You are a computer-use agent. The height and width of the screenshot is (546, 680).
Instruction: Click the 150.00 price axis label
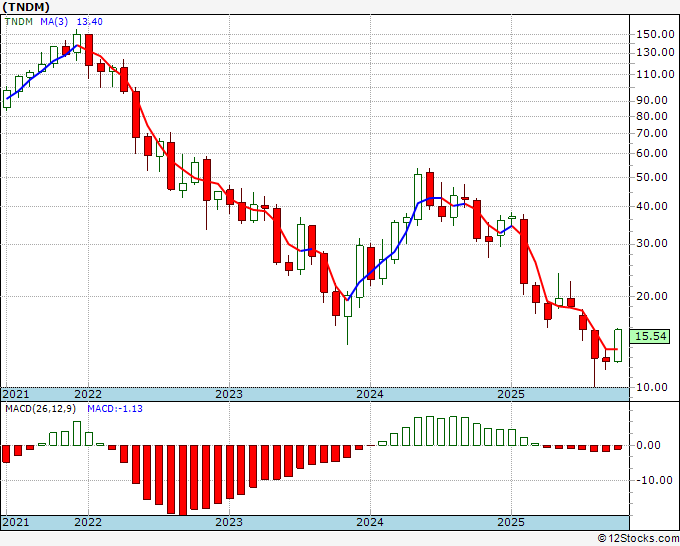(655, 34)
